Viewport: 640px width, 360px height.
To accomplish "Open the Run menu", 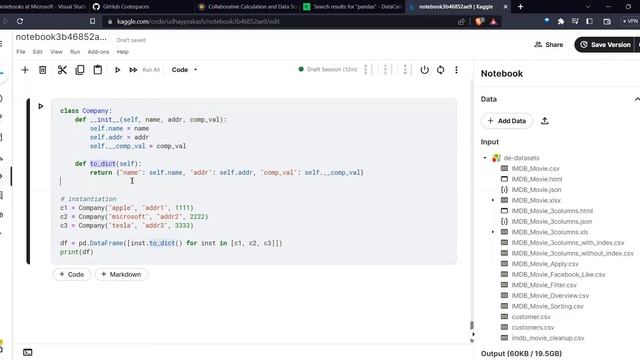I will [75, 52].
